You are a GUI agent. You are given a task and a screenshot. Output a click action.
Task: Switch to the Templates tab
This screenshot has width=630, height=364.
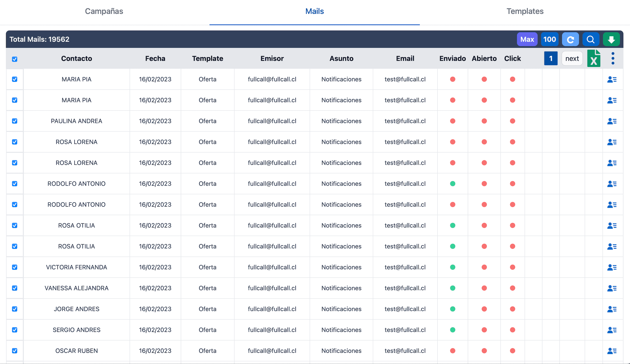click(x=525, y=11)
